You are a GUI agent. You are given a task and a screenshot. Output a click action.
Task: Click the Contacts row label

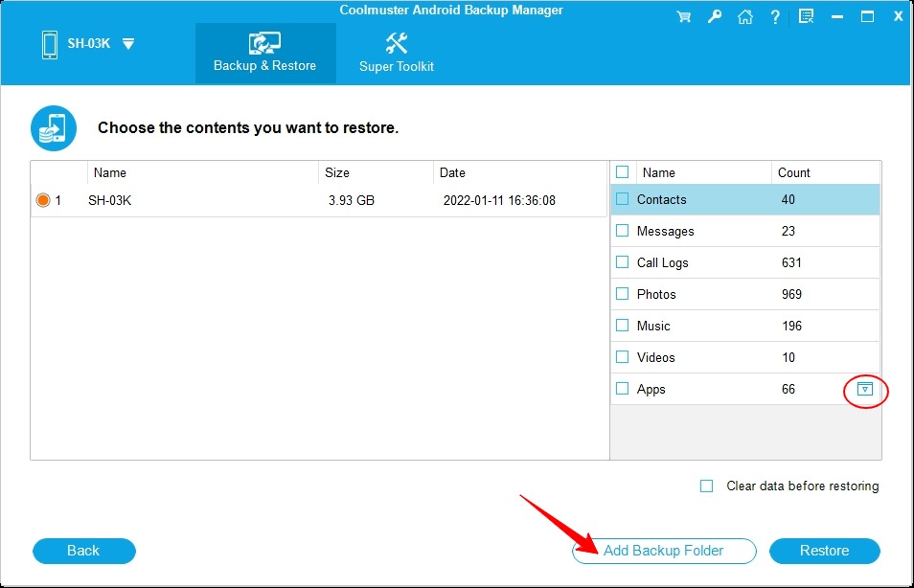tap(662, 199)
